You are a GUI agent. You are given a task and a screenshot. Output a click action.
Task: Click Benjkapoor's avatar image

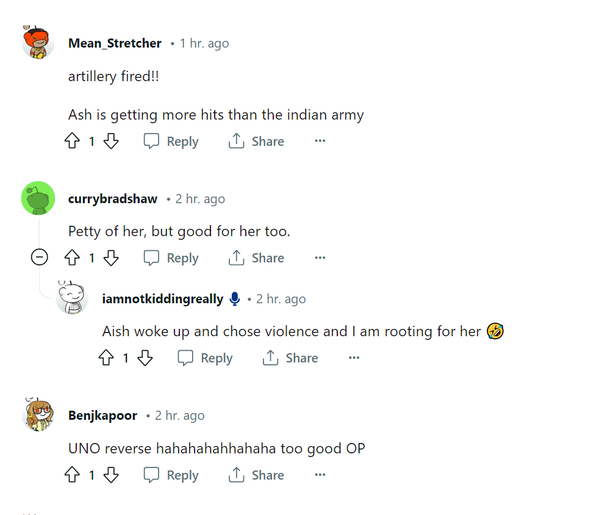(x=38, y=415)
